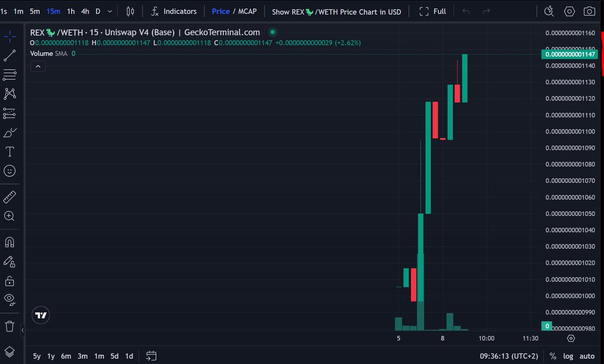Screen dimensions: 604x364
Task: Open the candlestick chart style selector
Action: (130, 11)
